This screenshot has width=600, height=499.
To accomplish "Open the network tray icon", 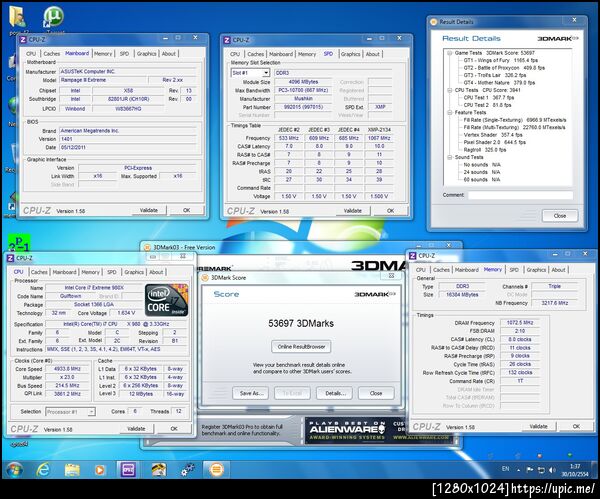I will point(541,470).
